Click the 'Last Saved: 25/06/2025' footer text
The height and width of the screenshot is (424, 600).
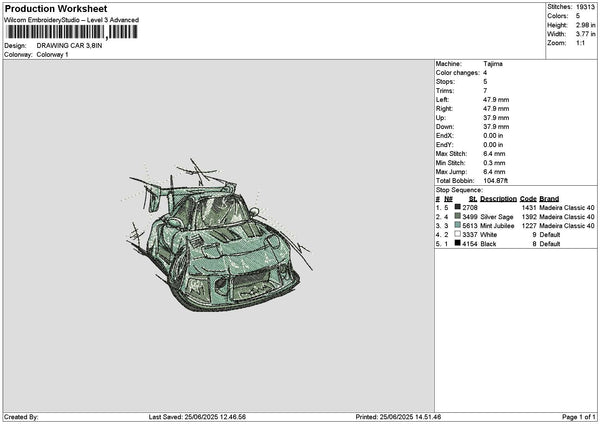pyautogui.click(x=197, y=417)
